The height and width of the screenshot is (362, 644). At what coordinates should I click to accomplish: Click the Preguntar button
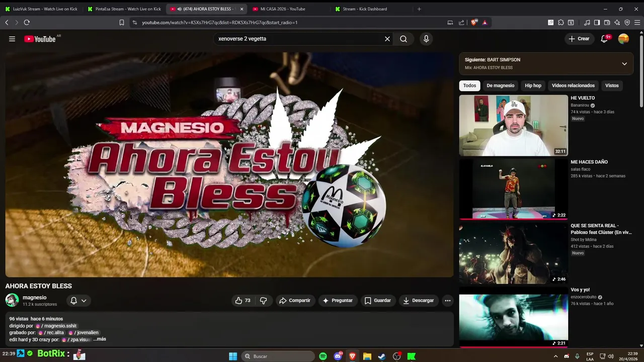[x=338, y=300]
